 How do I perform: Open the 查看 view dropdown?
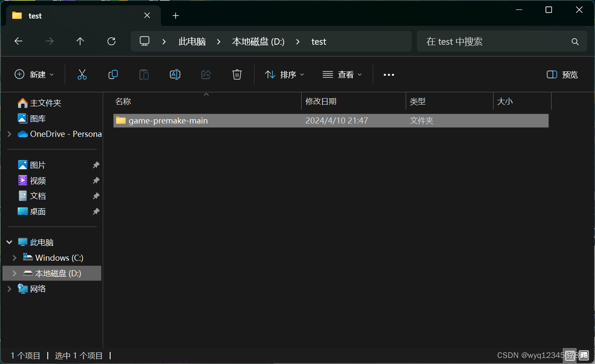pos(342,74)
